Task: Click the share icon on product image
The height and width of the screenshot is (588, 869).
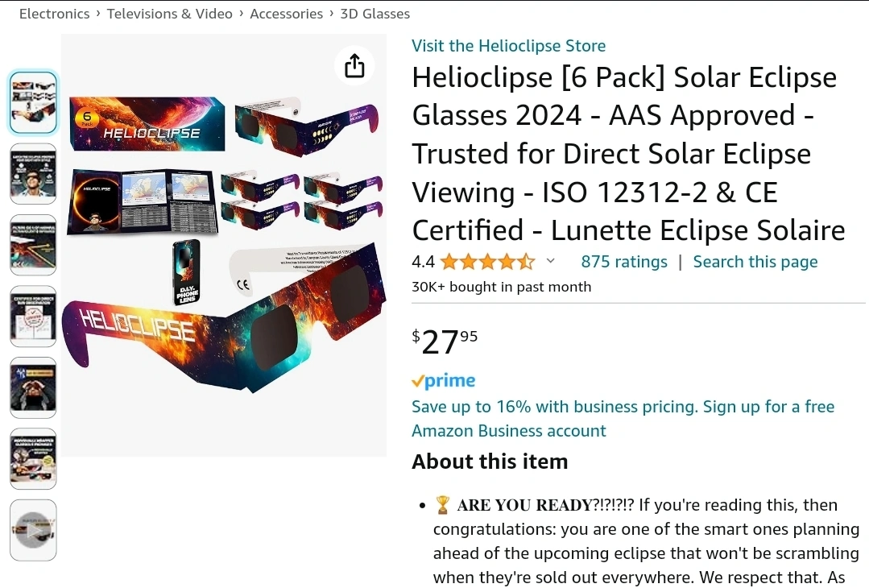Action: [354, 66]
